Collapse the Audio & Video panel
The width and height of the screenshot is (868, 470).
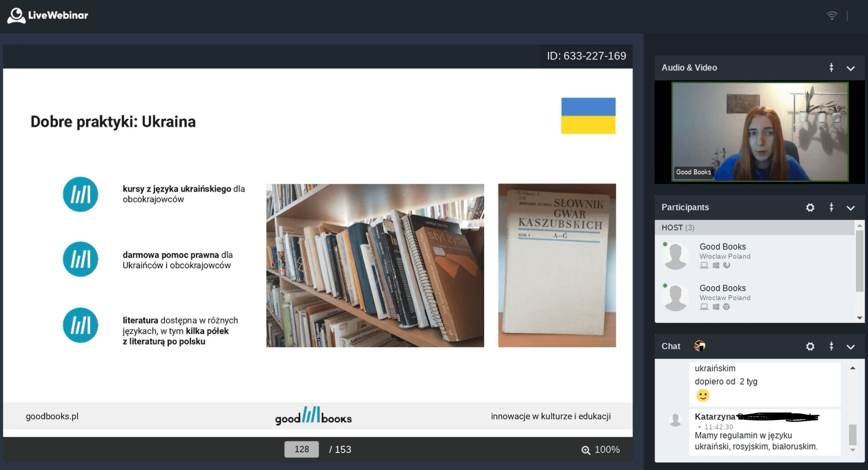[850, 68]
